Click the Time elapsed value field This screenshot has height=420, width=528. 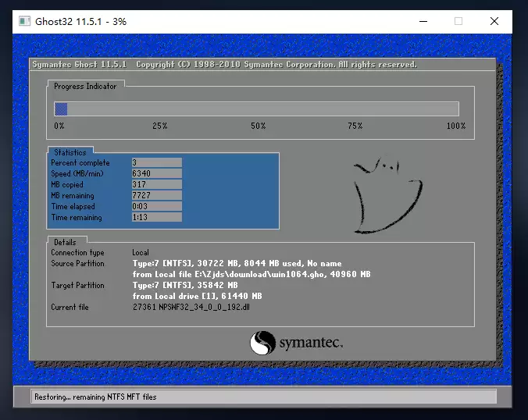pos(156,206)
